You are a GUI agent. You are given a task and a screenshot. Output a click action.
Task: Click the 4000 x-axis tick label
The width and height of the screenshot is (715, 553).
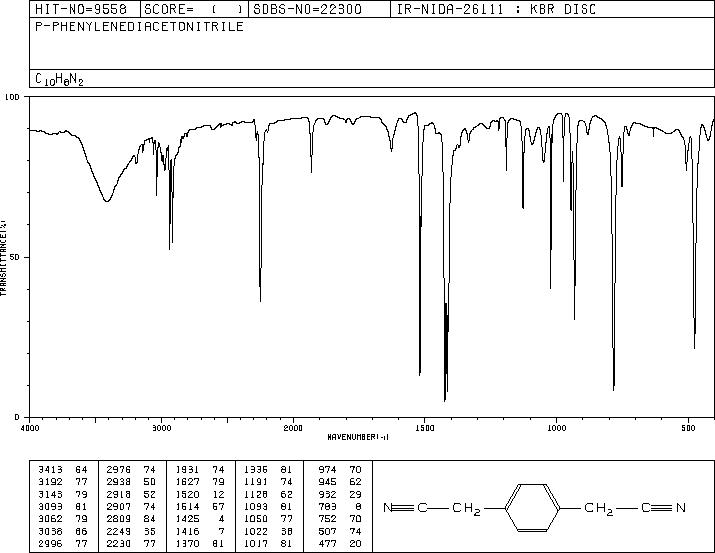pos(30,428)
